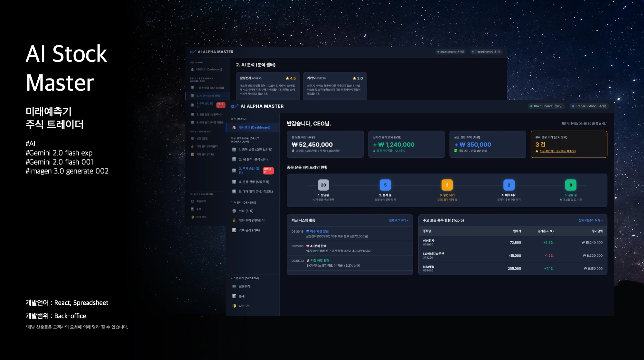Open 4. 운용 현황 (보유주식) menu item
Image resolution: width=644 pixels, height=360 pixels.
click(x=254, y=182)
